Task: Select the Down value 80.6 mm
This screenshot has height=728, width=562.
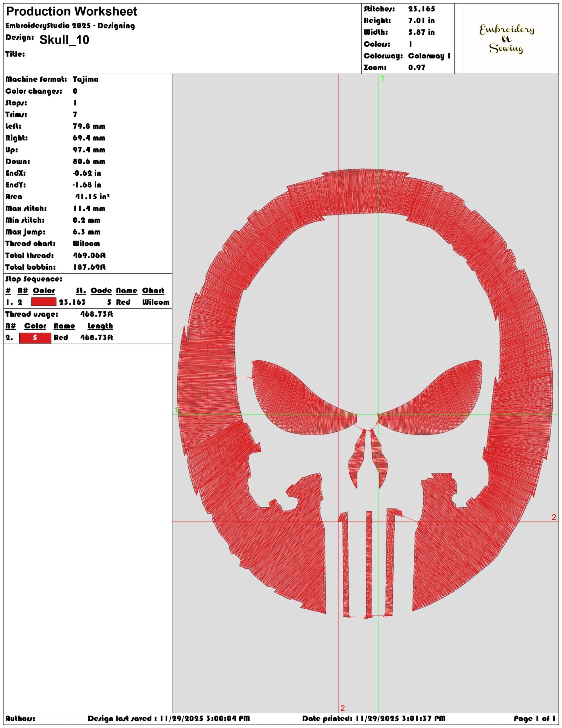Action: coord(89,162)
